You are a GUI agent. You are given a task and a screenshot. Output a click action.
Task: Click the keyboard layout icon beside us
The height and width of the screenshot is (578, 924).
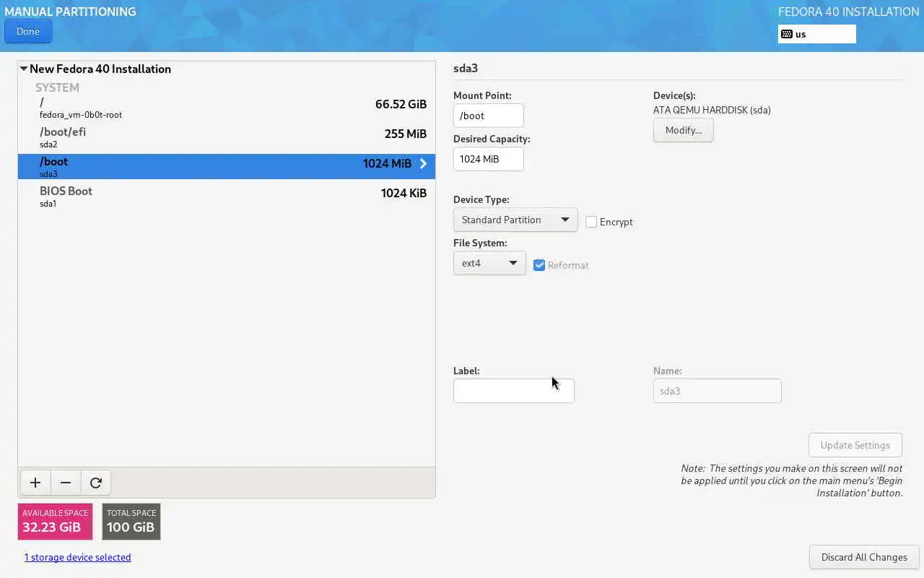[x=787, y=34]
